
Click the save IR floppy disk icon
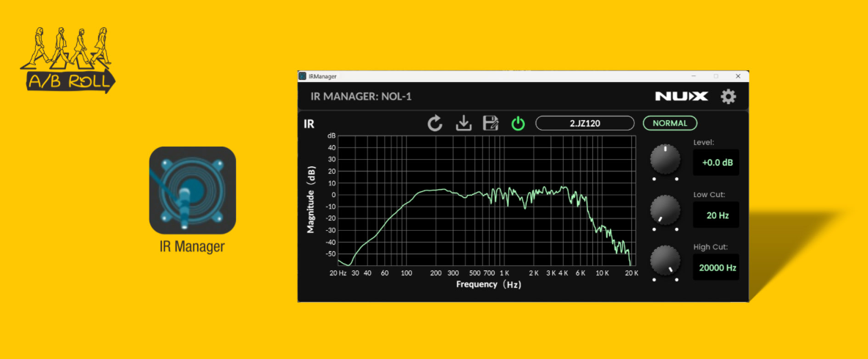click(x=490, y=123)
